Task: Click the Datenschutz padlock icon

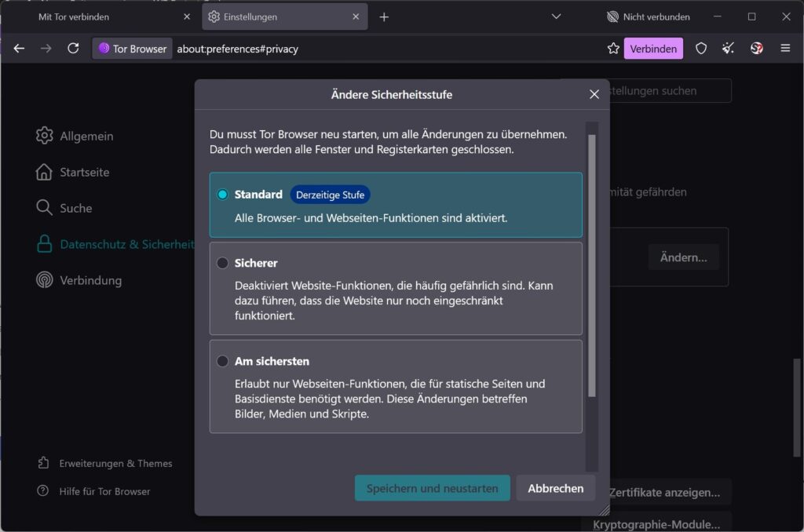Action: (45, 244)
